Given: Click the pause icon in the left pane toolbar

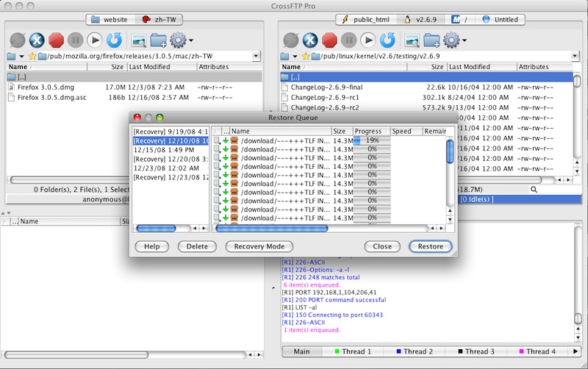Looking at the screenshot, I should (x=75, y=40).
